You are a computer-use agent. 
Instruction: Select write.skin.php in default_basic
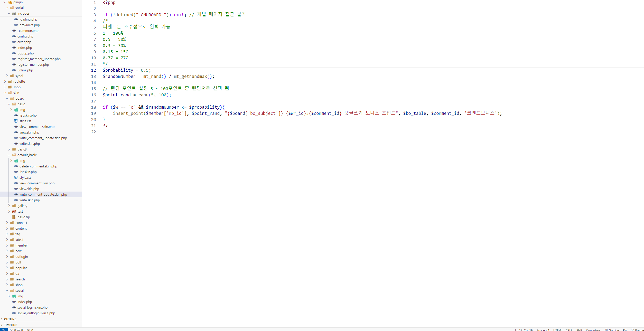click(30, 200)
